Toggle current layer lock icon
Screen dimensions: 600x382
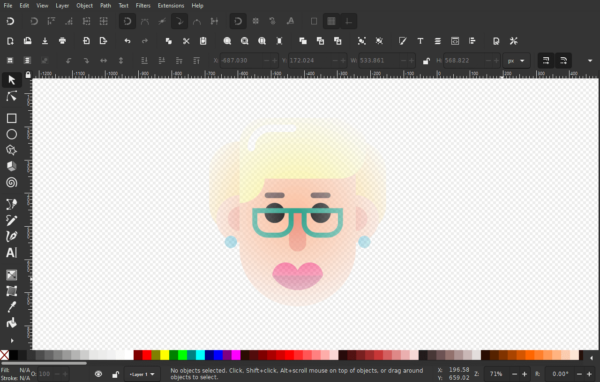(x=115, y=374)
